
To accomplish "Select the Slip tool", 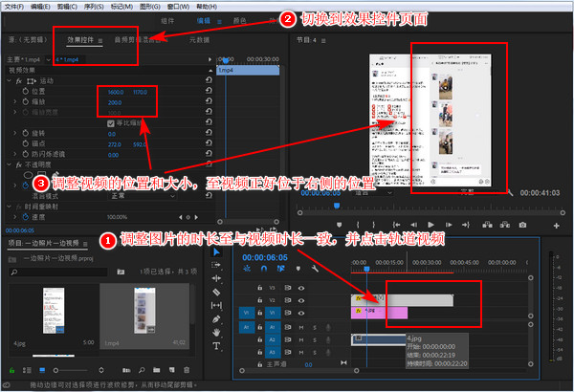I will tap(216, 305).
